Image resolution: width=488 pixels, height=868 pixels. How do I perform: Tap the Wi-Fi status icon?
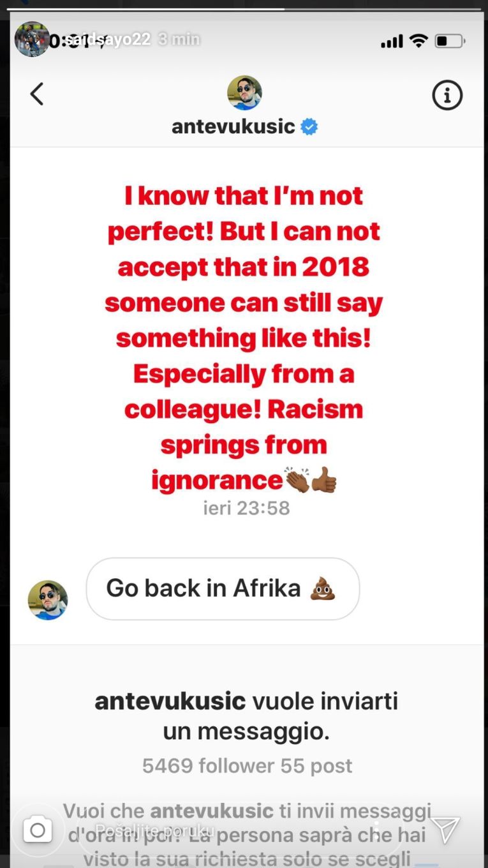coord(418,42)
